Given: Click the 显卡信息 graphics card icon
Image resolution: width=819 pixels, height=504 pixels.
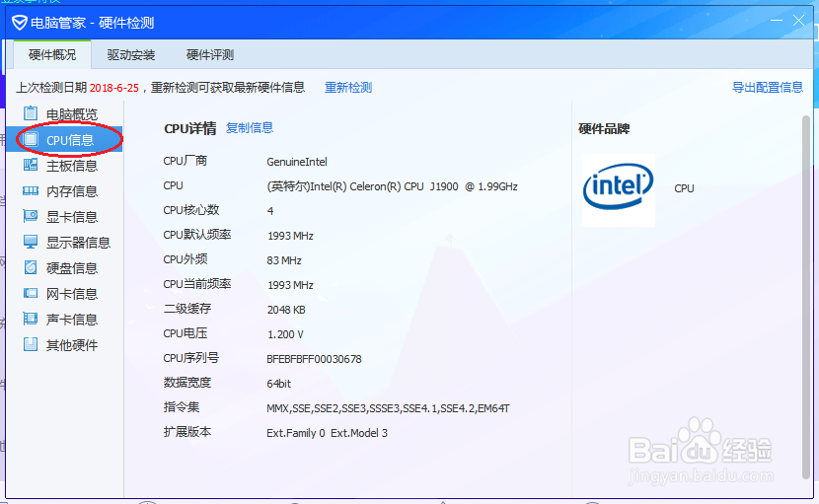Looking at the screenshot, I should click(x=31, y=216).
